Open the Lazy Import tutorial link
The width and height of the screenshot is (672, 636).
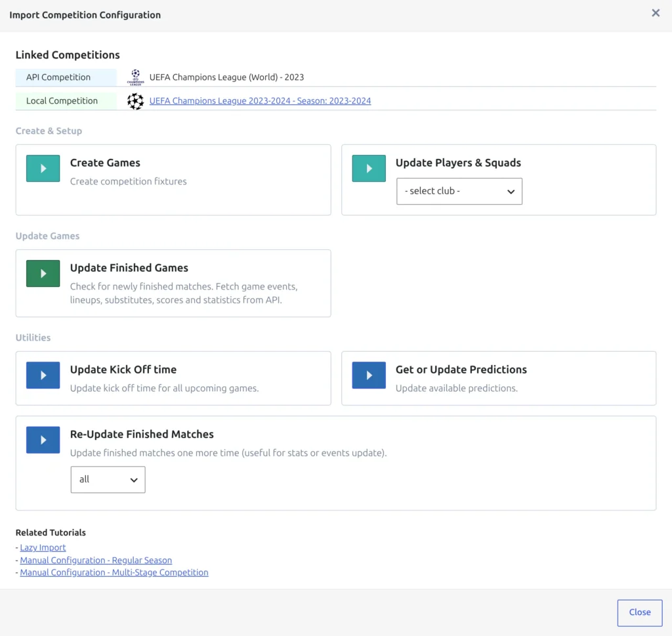43,547
